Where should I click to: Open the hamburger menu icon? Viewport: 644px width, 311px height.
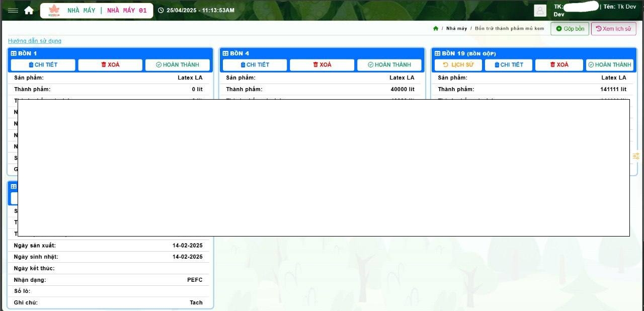(13, 11)
